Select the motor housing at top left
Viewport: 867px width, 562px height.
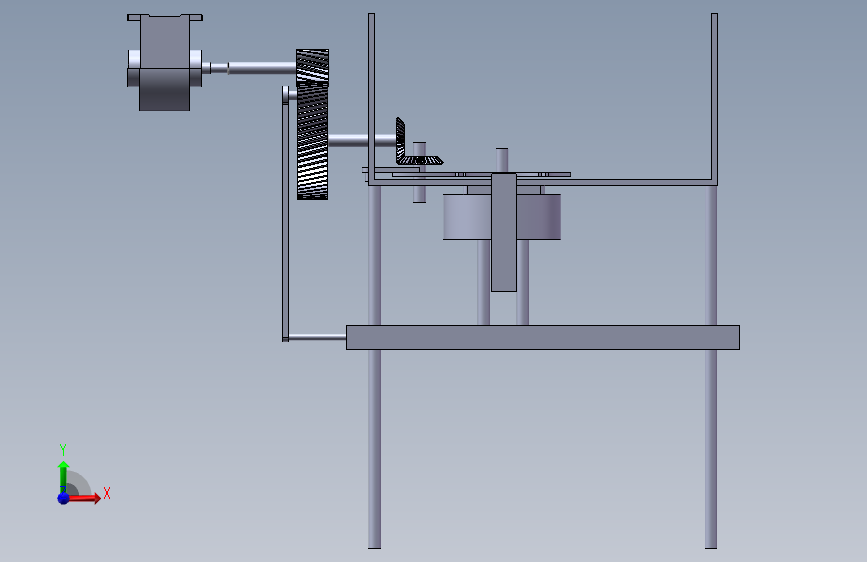tap(165, 63)
